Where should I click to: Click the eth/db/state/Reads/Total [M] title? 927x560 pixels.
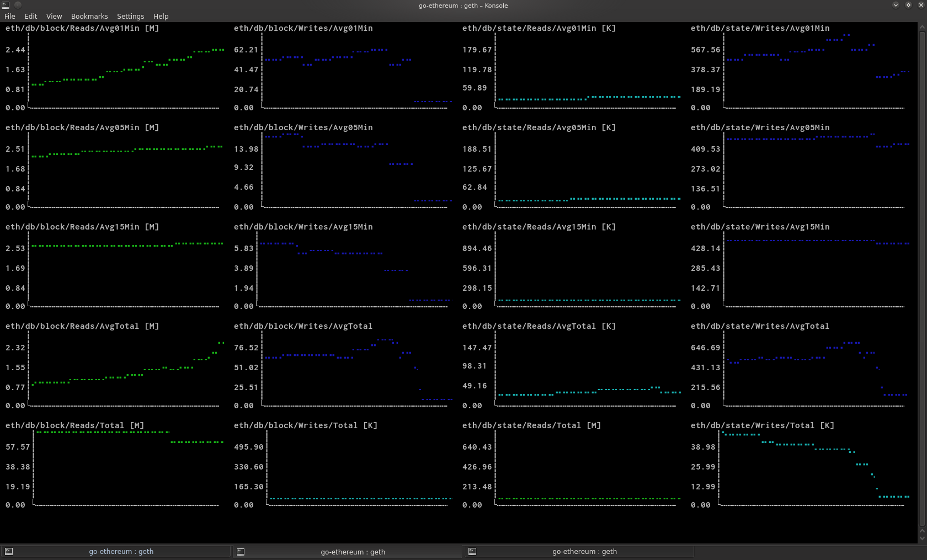pos(532,425)
